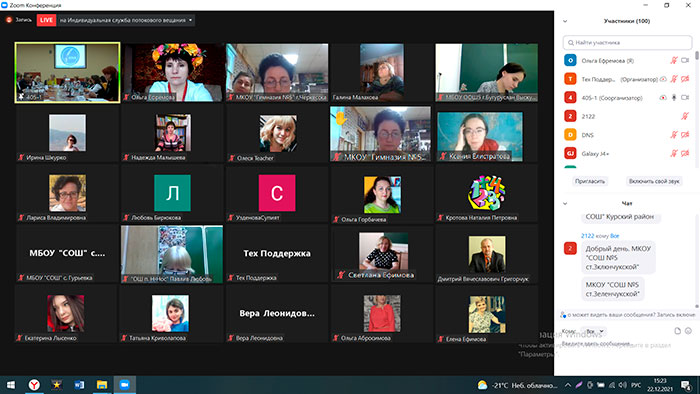Click the Найти участника search field
700x394 pixels.
click(x=627, y=42)
